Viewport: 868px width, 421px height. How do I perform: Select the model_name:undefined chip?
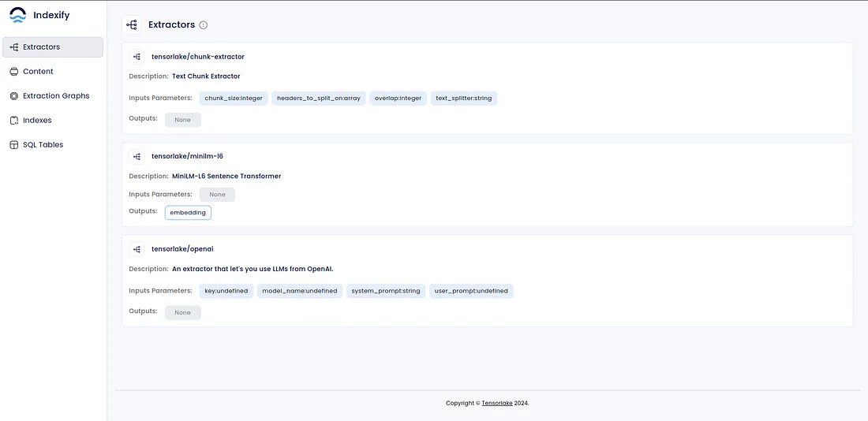tap(300, 291)
